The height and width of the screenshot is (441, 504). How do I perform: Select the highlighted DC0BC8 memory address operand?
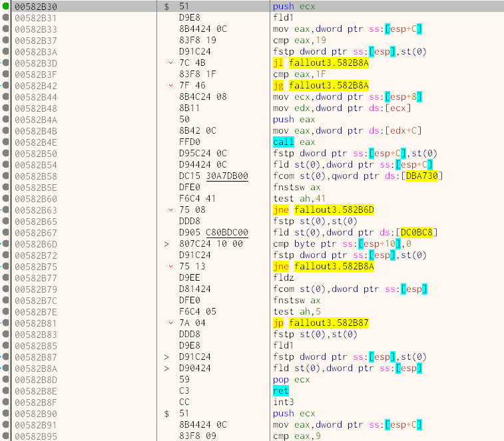[x=417, y=232]
